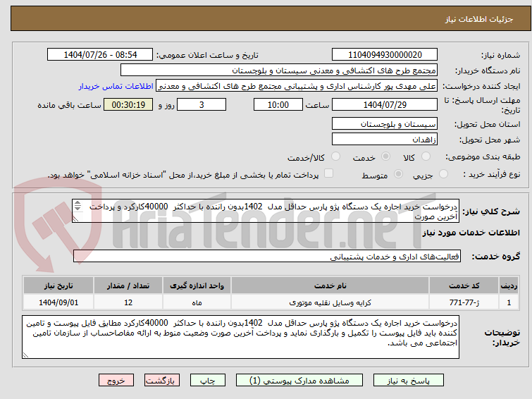Click row number cell 1
The width and height of the screenshot is (532, 399).
(x=509, y=302)
